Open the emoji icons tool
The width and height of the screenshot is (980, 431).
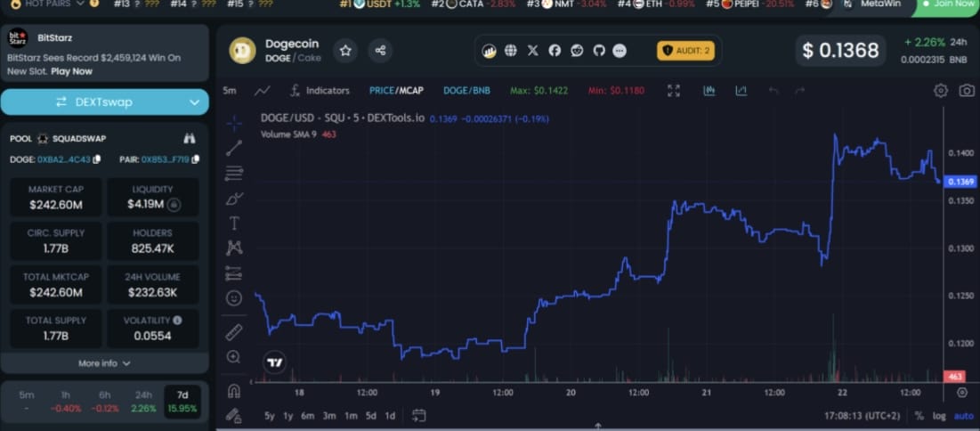pyautogui.click(x=234, y=298)
